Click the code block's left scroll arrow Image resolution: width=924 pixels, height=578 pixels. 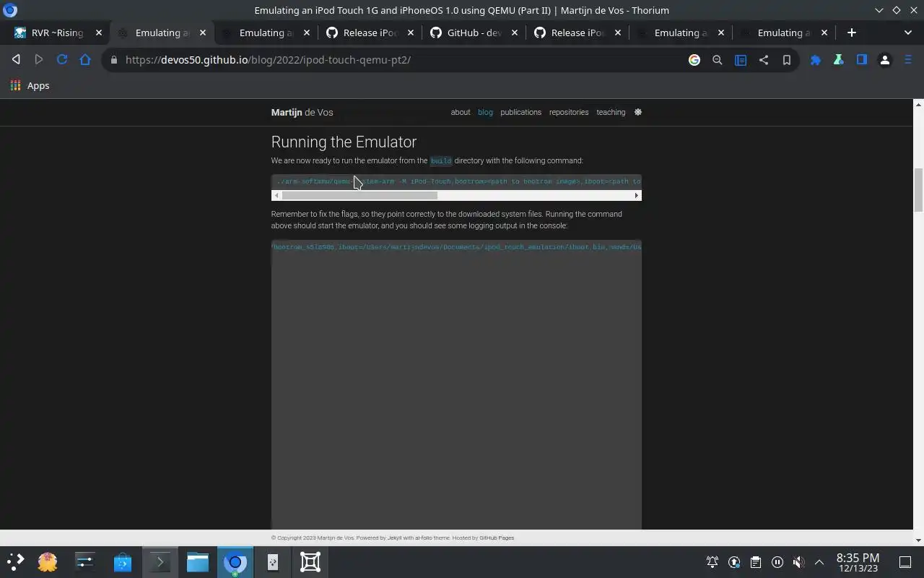point(276,196)
